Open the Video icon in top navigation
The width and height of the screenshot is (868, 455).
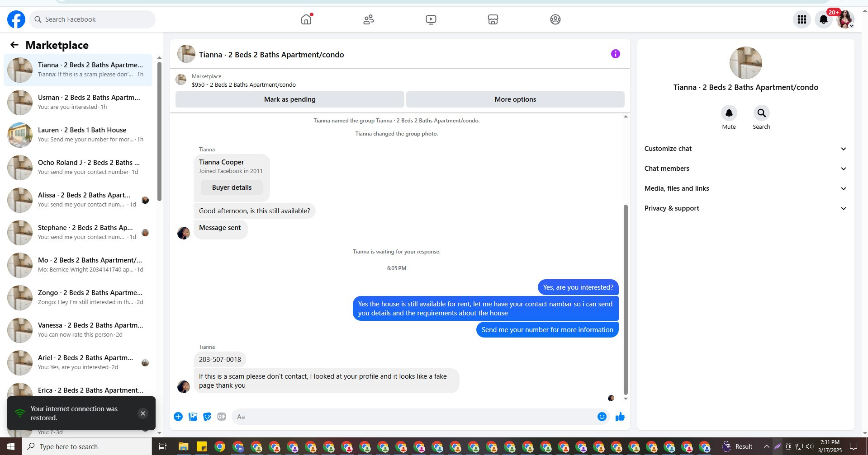[x=431, y=19]
